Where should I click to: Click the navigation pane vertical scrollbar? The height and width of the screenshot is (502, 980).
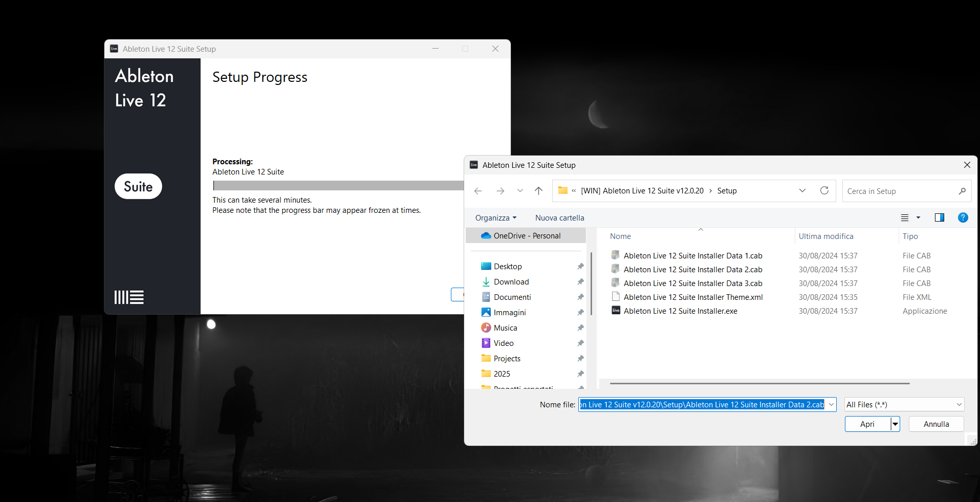tap(591, 284)
